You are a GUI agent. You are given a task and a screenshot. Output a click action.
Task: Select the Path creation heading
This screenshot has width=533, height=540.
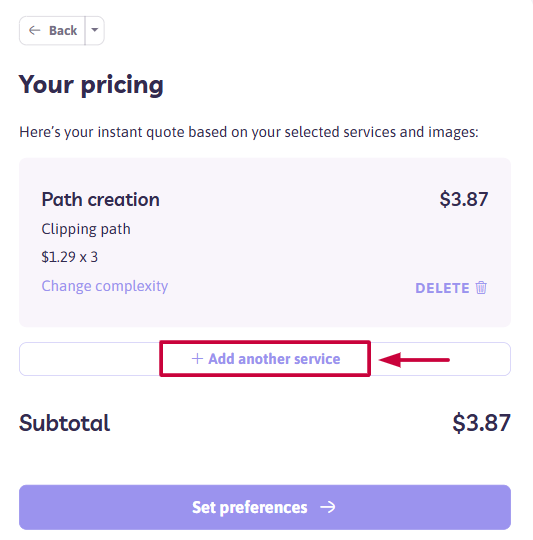101,199
